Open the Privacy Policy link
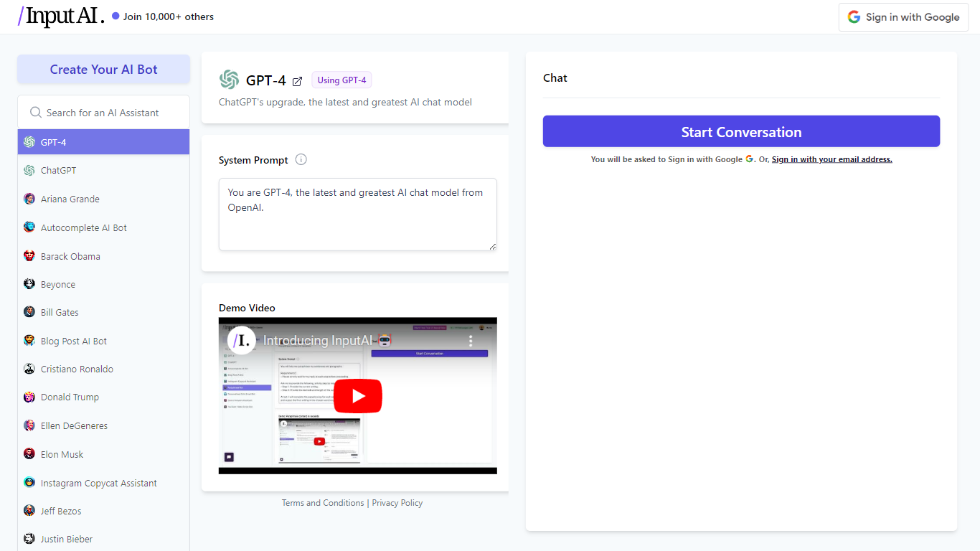The width and height of the screenshot is (980, 551). [x=397, y=503]
